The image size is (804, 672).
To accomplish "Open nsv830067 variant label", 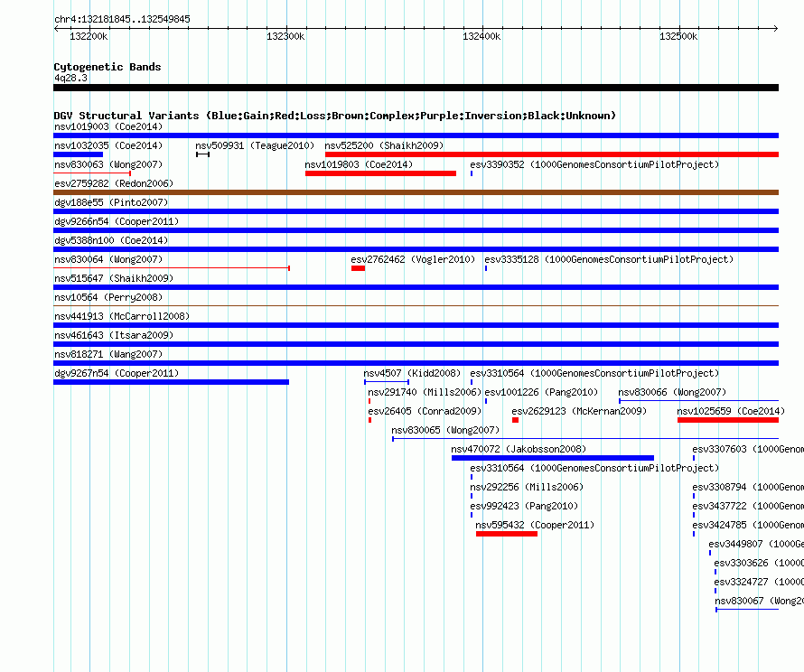I will (x=760, y=601).
